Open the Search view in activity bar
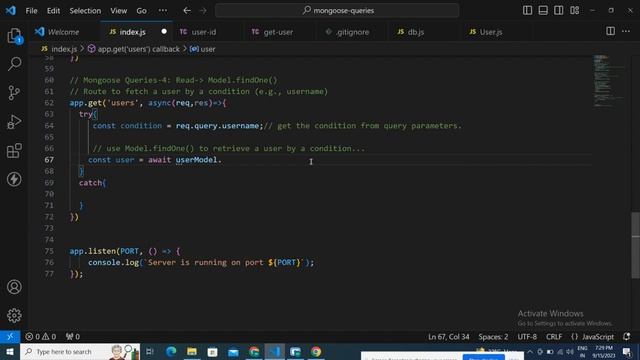This screenshot has height=360, width=640. [x=14, y=64]
